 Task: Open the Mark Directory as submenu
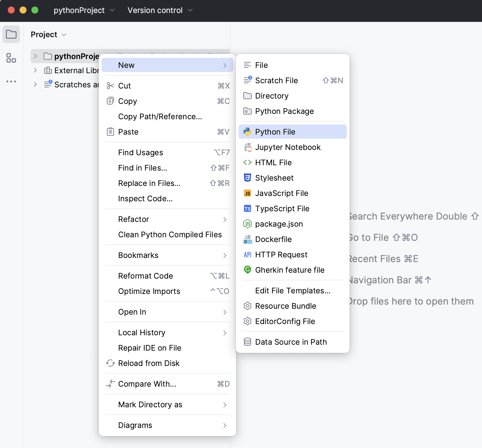pyautogui.click(x=150, y=405)
